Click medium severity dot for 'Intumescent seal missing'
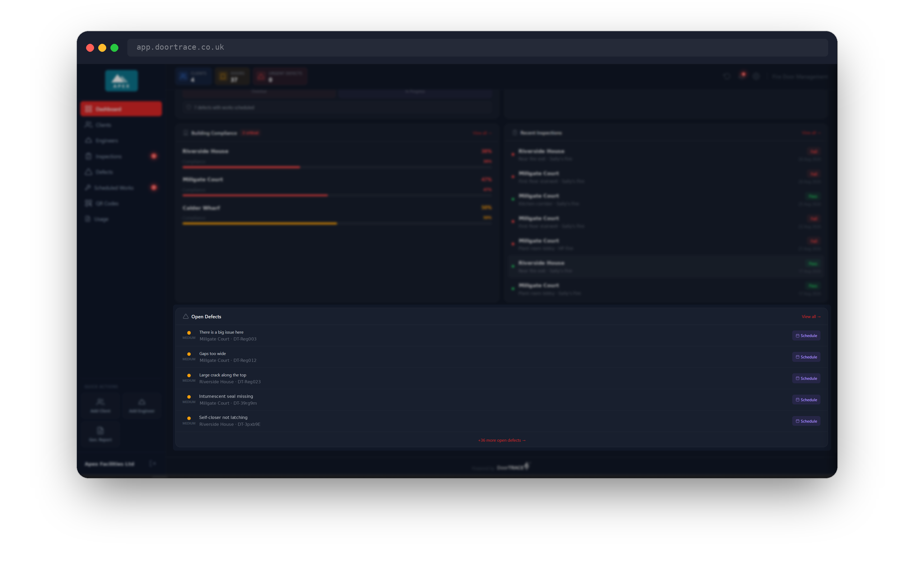 click(x=189, y=397)
